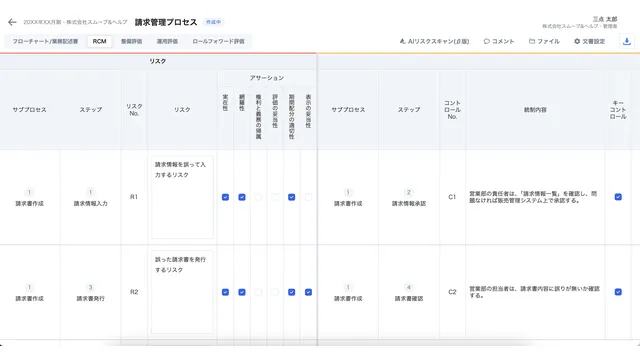Click 請求情報入力 step in R1 row
The image size is (640, 360).
click(91, 203)
